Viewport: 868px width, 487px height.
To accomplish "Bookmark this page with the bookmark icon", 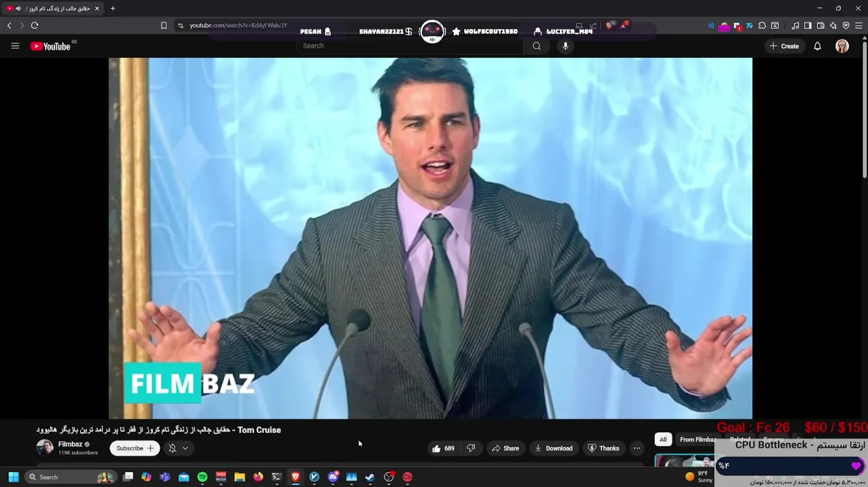I will pyautogui.click(x=164, y=26).
